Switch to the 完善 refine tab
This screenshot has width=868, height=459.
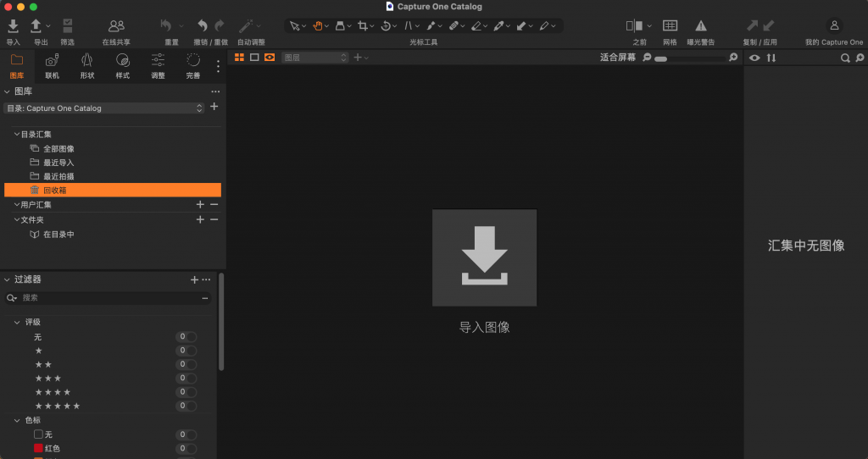[x=193, y=66]
